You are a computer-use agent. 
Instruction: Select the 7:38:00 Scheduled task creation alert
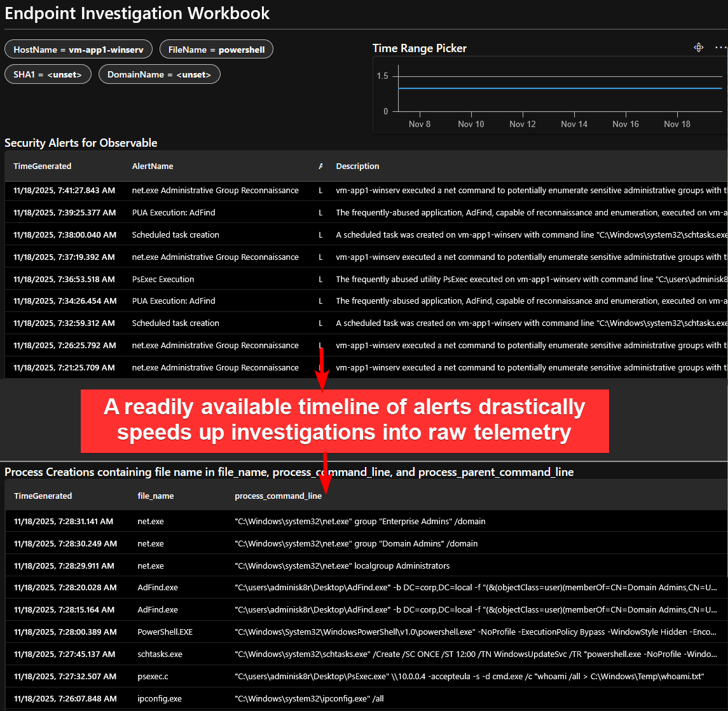point(175,235)
